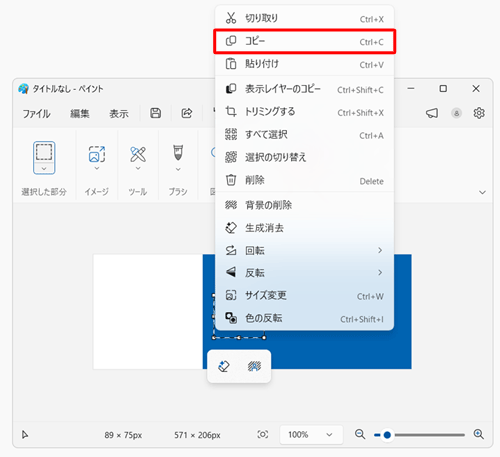Click the fit-to-window icon in status bar

(x=263, y=434)
